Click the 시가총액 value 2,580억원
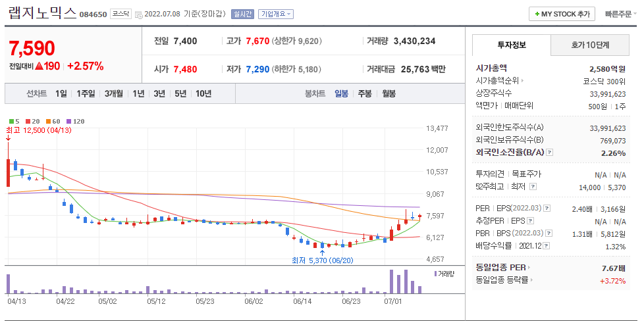Viewport: 644px width, 321px height. (607, 68)
